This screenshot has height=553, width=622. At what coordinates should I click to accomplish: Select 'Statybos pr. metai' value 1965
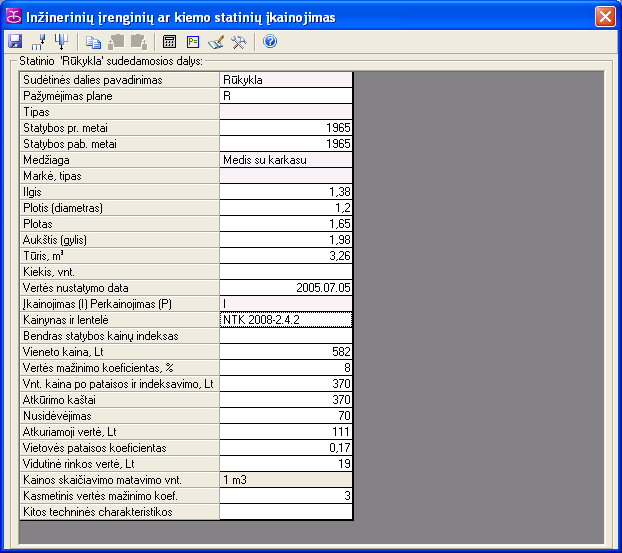(x=286, y=128)
